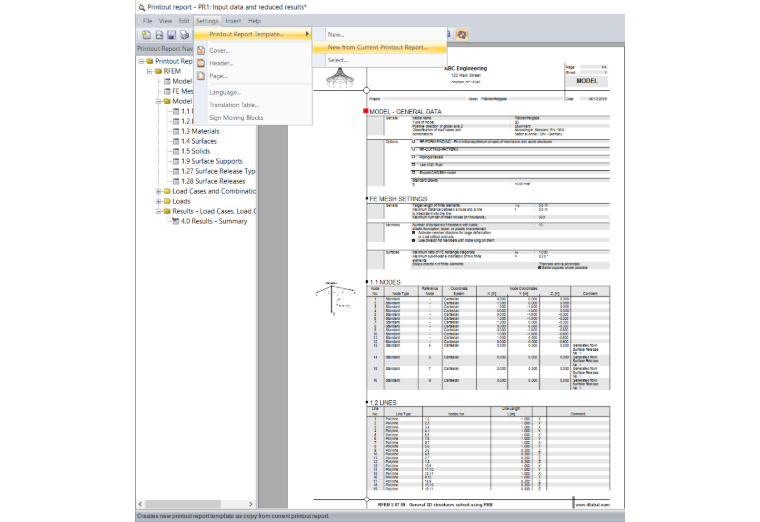Viewport: 760px width, 522px height.
Task: Collapse the Results - Load Cases node
Action: (158, 211)
